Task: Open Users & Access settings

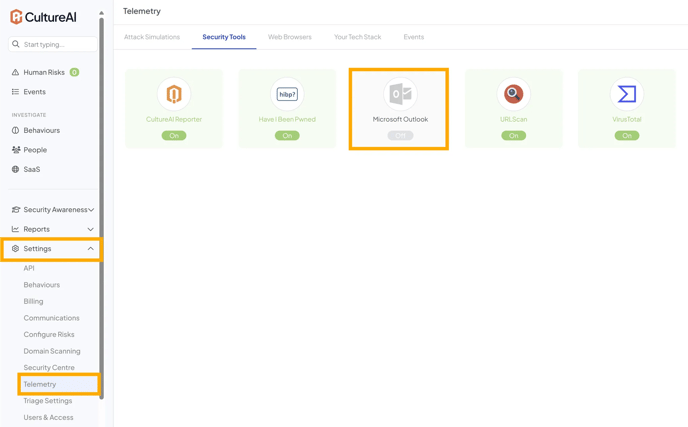Action: (x=48, y=417)
